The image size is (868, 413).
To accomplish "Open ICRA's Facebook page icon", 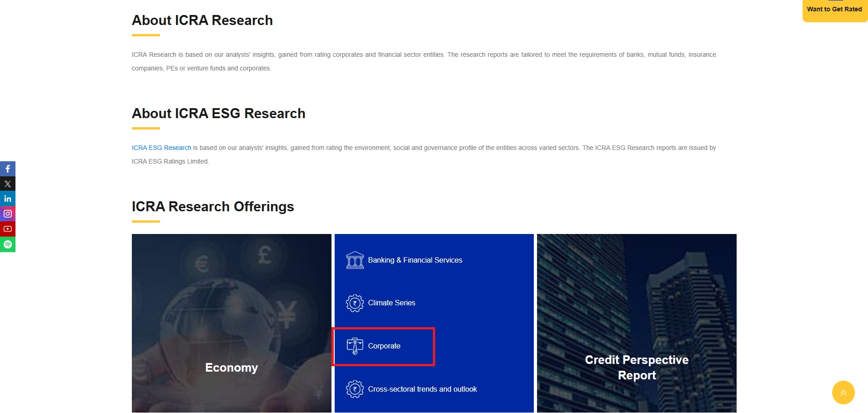I will (8, 169).
